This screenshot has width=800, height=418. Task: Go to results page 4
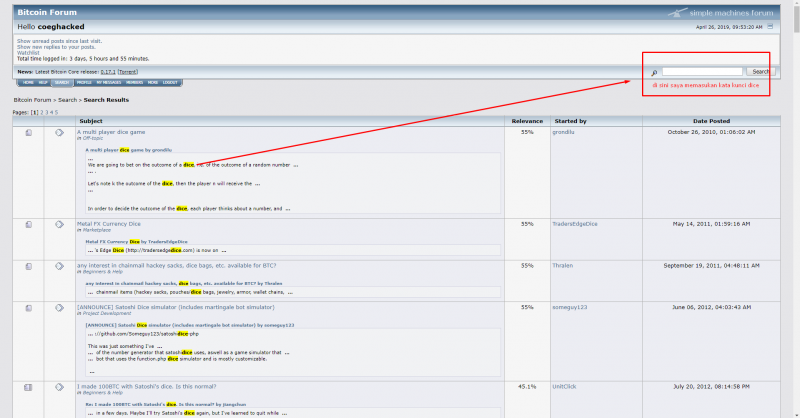tap(52, 113)
